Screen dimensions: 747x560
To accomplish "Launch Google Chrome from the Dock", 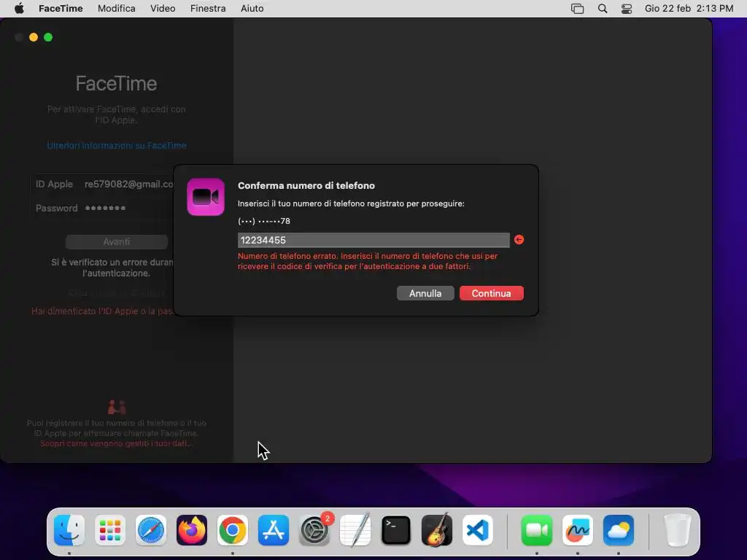I will [x=233, y=530].
